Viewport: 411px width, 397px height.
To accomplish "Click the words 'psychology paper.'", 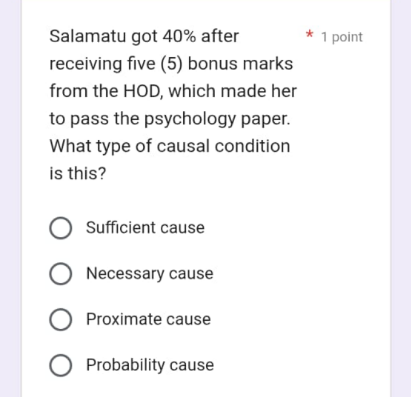I will pyautogui.click(x=217, y=119).
